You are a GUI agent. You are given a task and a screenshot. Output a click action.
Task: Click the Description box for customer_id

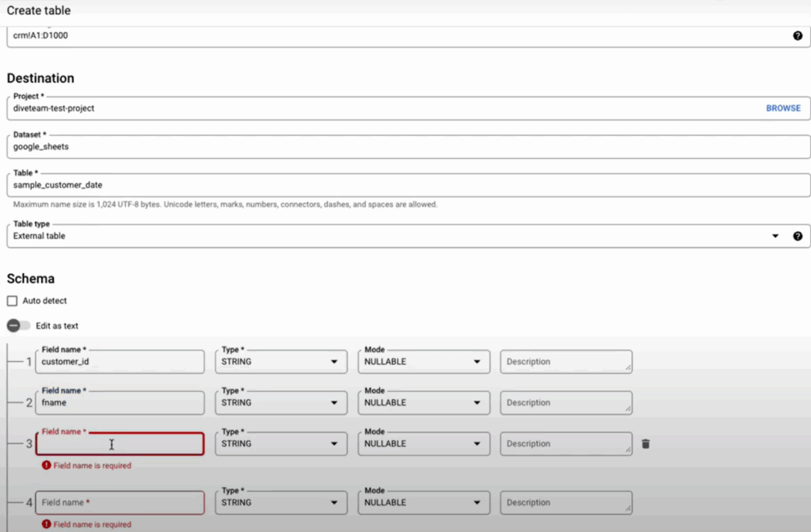click(565, 362)
